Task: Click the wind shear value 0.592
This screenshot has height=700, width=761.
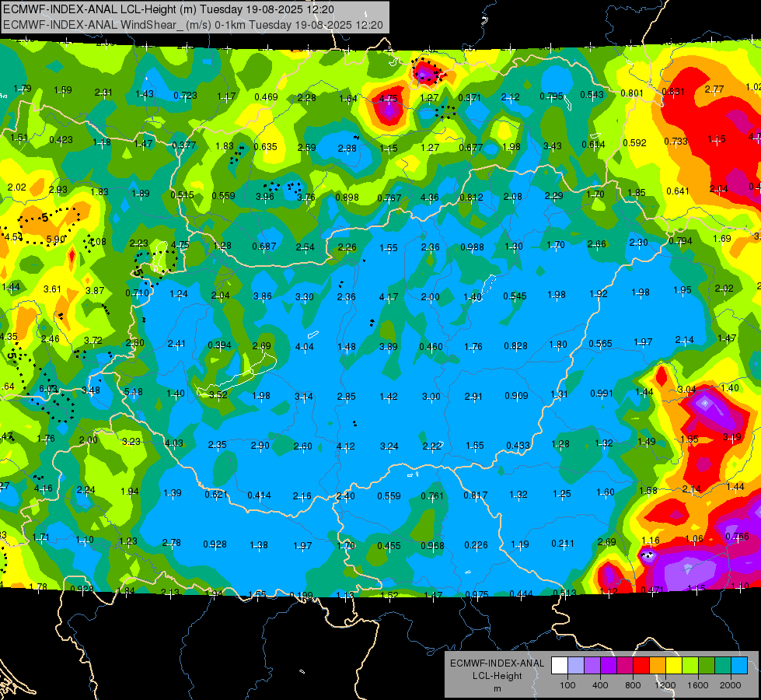Action: [634, 143]
